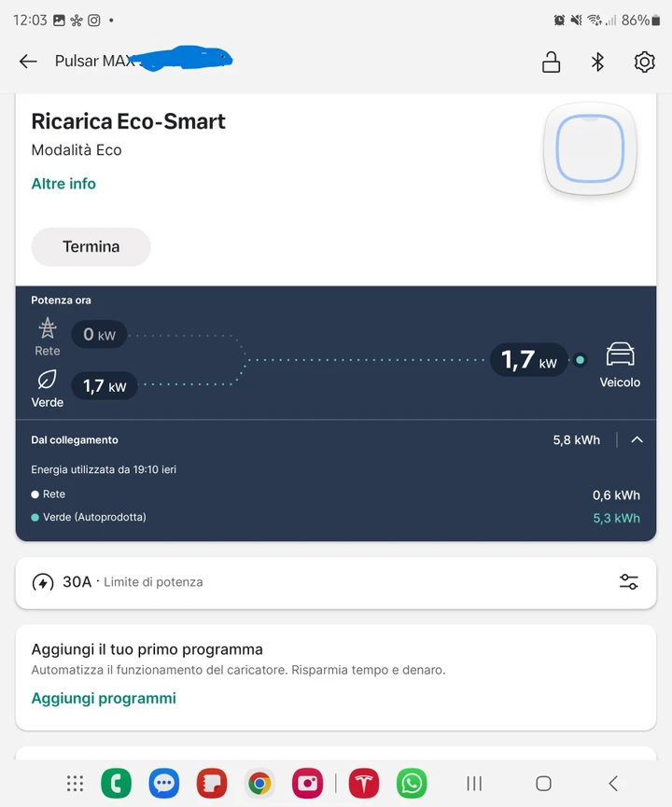Tap the Verde leaf icon

(x=47, y=380)
